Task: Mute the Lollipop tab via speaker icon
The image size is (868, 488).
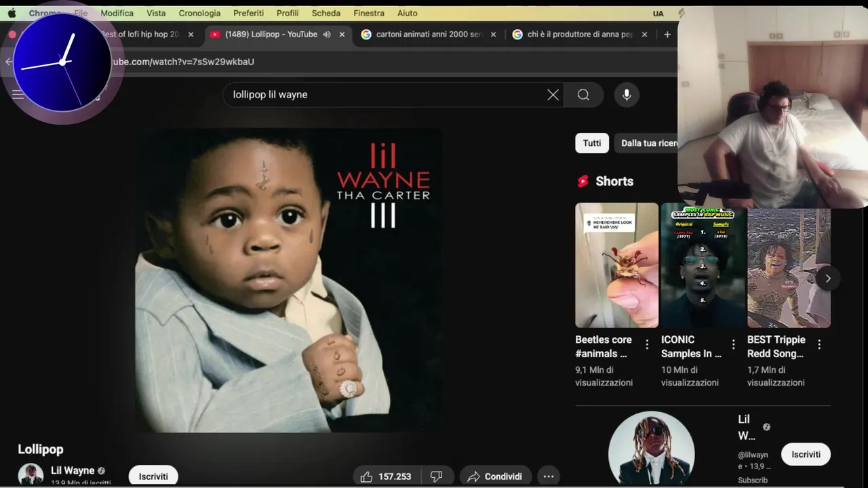Action: tap(327, 35)
